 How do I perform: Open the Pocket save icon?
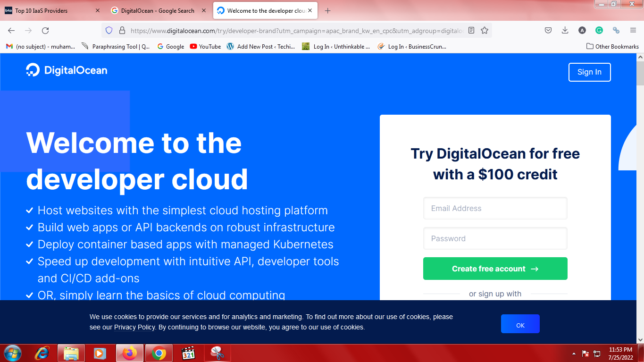click(548, 30)
